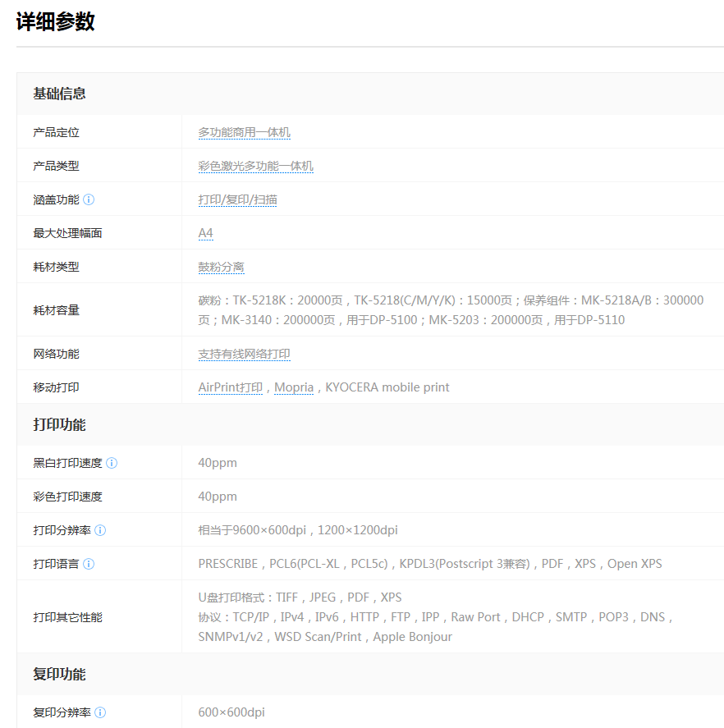724x728 pixels.
Task: Click the 打印/复印/扫描 link
Action: [237, 199]
